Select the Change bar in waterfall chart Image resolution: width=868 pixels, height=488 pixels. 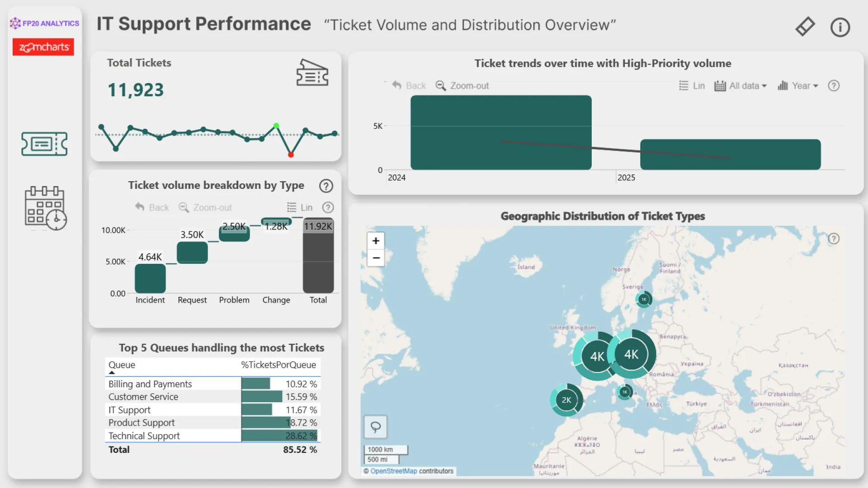[x=276, y=222]
